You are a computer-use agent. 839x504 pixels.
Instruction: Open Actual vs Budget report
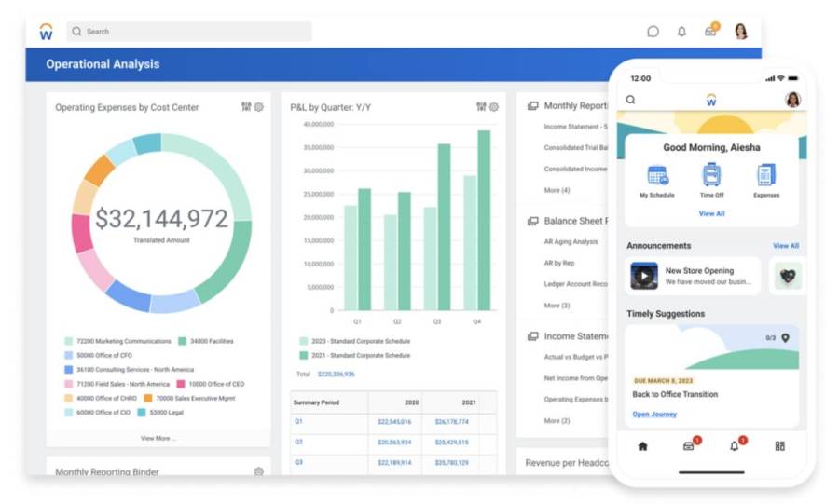[576, 357]
